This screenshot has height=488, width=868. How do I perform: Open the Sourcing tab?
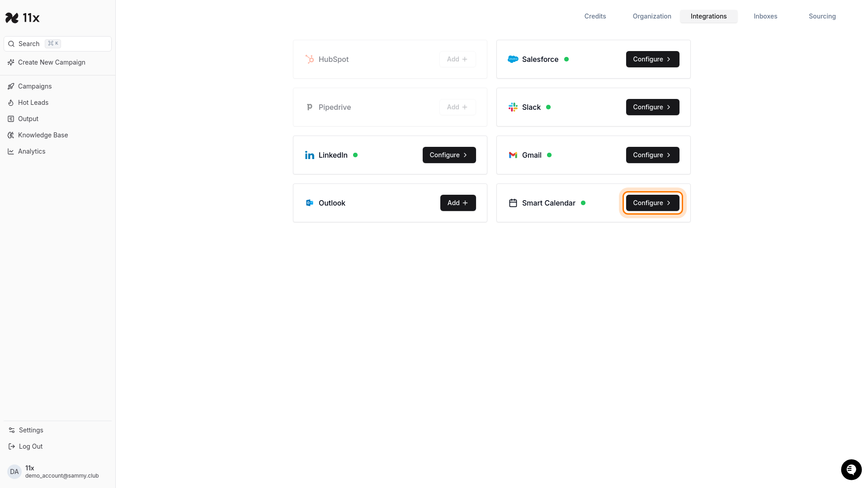822,16
